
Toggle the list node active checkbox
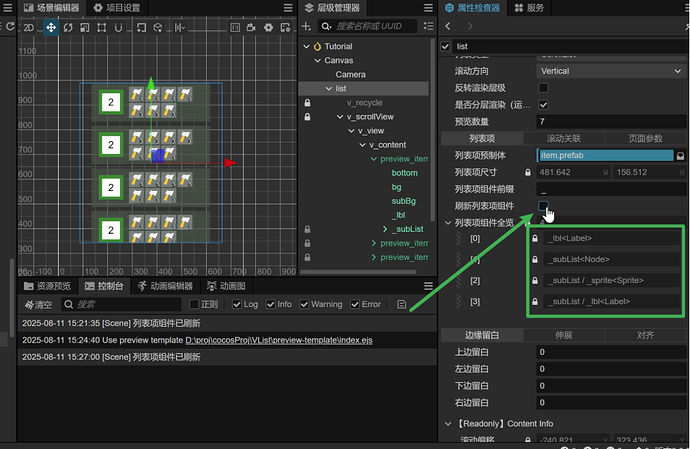445,46
